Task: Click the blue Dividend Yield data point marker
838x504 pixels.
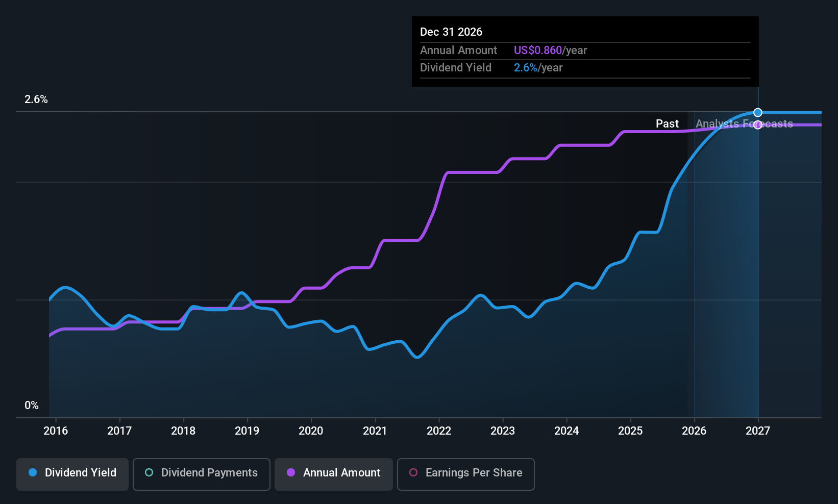Action: tap(758, 112)
